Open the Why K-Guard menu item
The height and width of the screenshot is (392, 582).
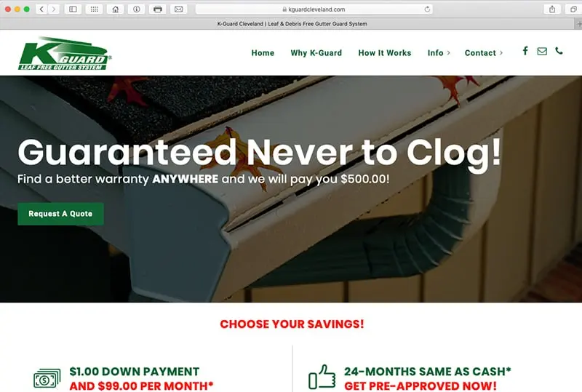pyautogui.click(x=316, y=53)
